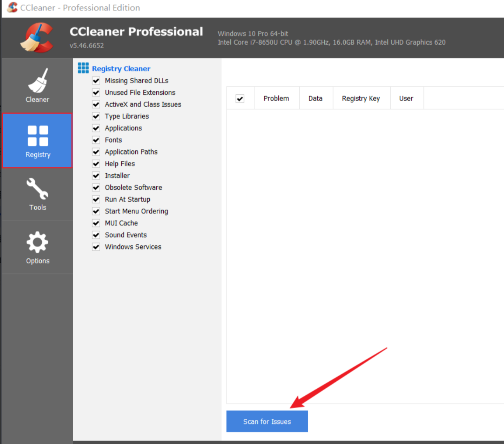The image size is (504, 444).
Task: Sort results by Registry Key column
Action: pos(361,99)
